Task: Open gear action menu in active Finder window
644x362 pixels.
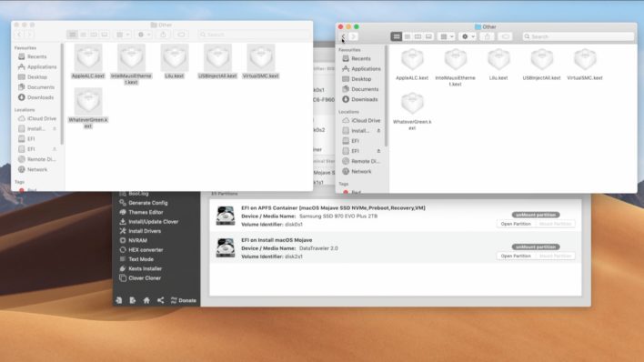Action: pyautogui.click(x=468, y=37)
